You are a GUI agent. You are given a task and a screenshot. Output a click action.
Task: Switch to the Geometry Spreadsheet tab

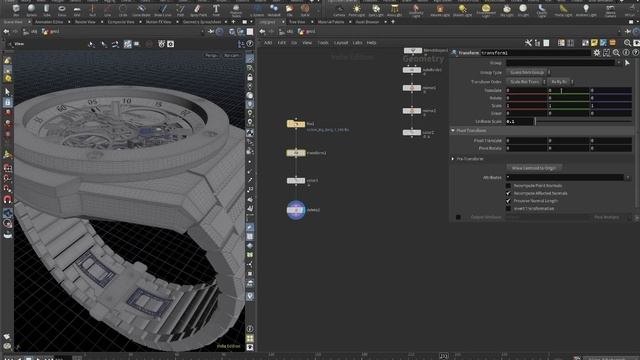click(x=202, y=22)
